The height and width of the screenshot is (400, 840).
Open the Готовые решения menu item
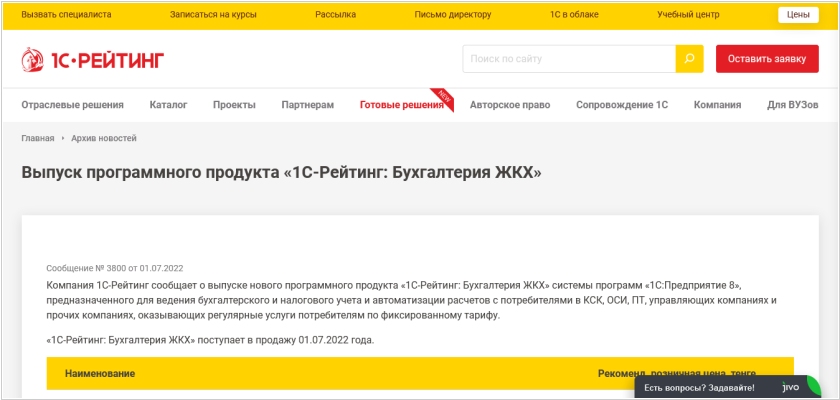click(402, 105)
